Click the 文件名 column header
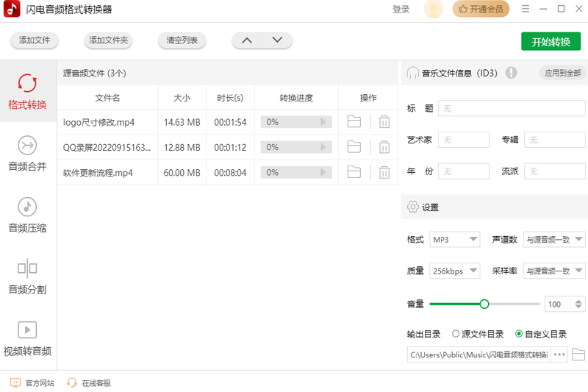The height and width of the screenshot is (392, 588). (107, 98)
